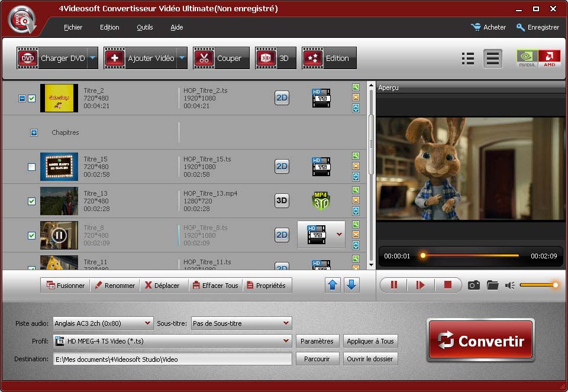Mute audio with speaker icon

coord(510,286)
